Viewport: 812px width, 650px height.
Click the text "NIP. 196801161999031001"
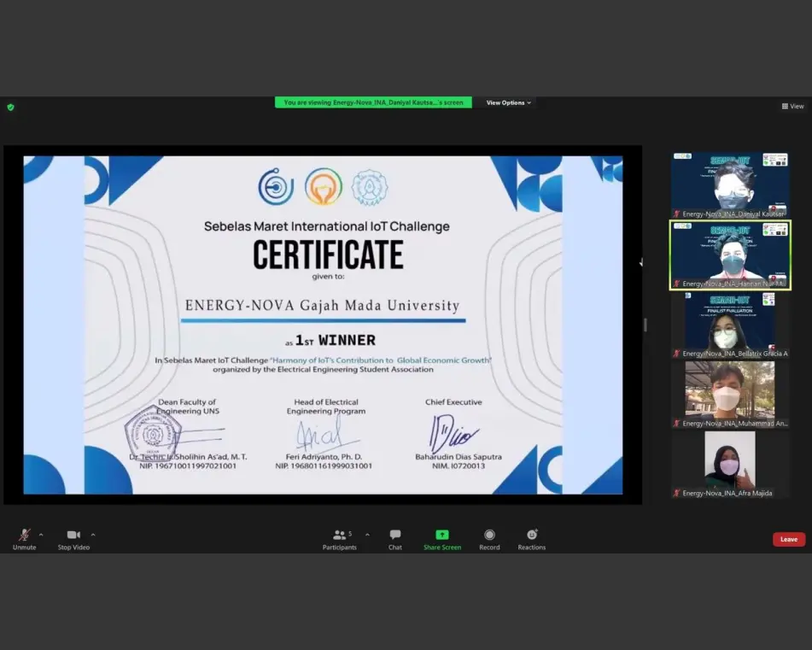[324, 466]
